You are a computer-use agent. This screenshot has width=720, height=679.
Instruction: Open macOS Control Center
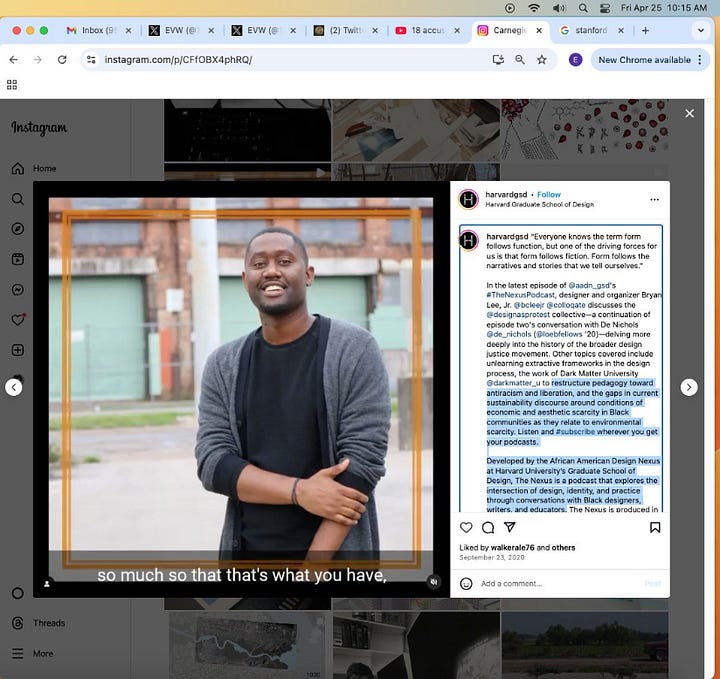(x=605, y=8)
